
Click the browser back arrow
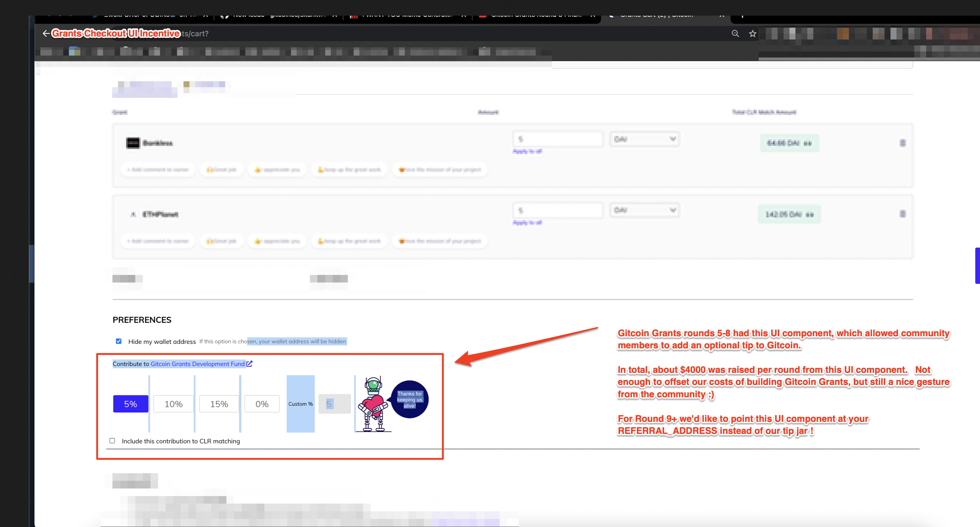tap(46, 34)
